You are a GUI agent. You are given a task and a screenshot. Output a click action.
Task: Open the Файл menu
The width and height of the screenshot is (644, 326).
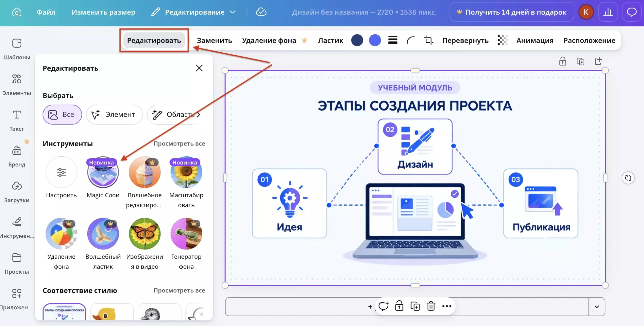click(46, 12)
